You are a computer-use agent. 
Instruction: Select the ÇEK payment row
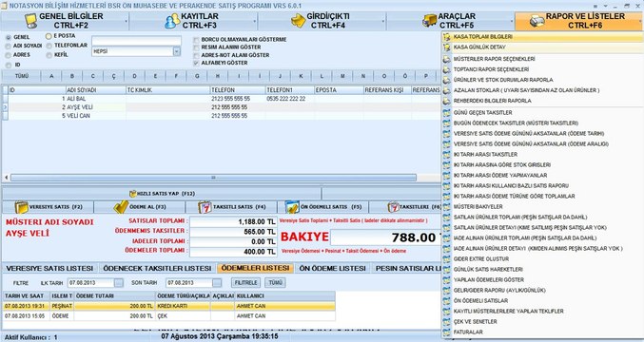pyautogui.click(x=168, y=316)
